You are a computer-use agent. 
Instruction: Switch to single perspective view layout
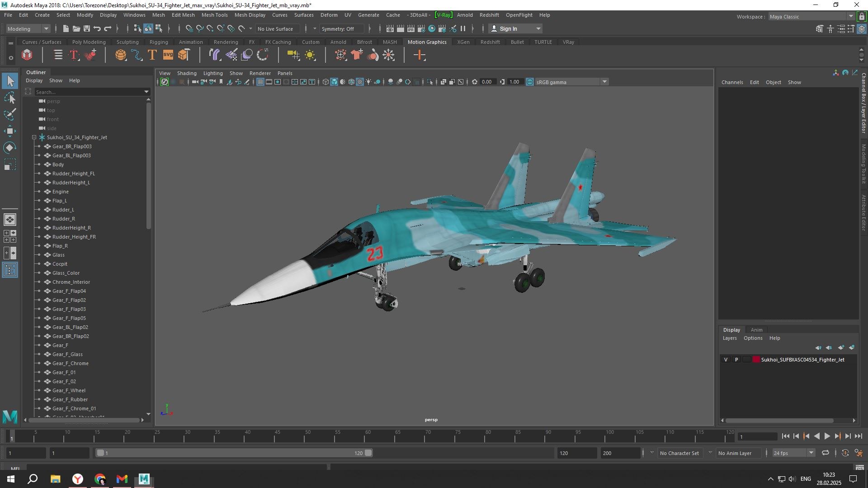pyautogui.click(x=10, y=220)
